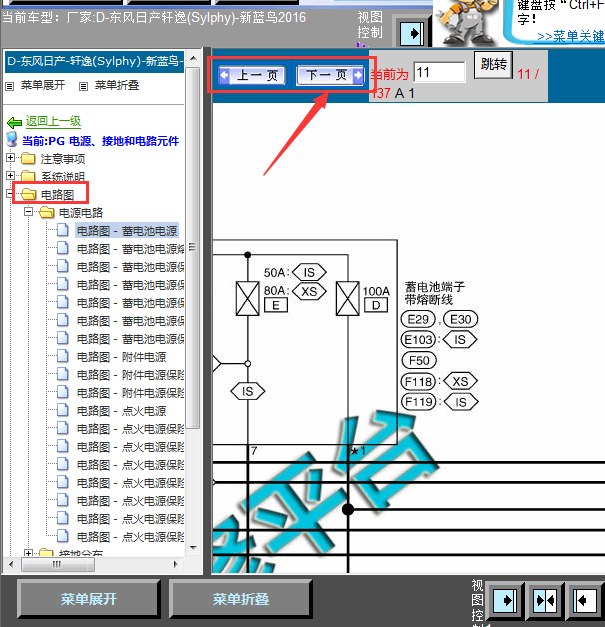Click page icon of highlighted 蓄电池电源 row
This screenshot has width=605, height=627.
tap(63, 230)
